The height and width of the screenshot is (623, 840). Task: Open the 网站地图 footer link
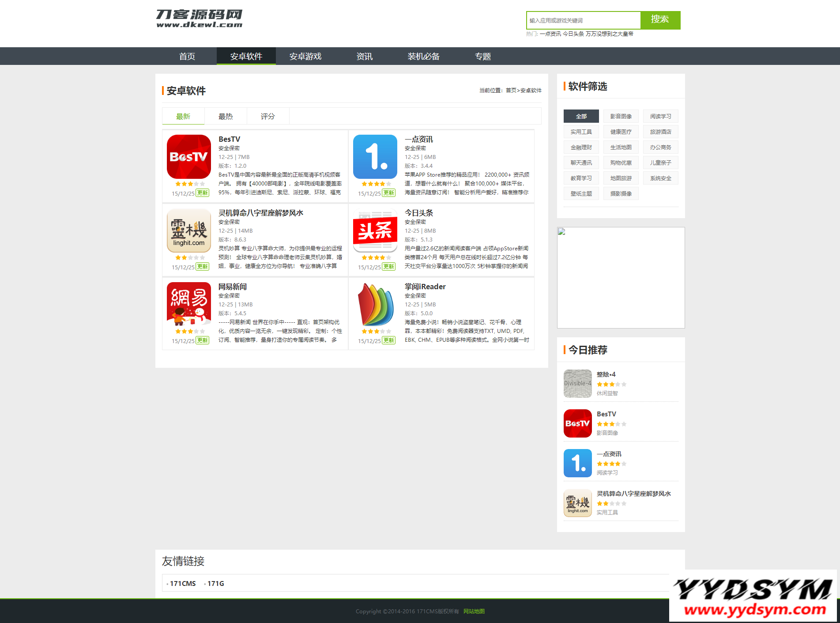click(474, 611)
